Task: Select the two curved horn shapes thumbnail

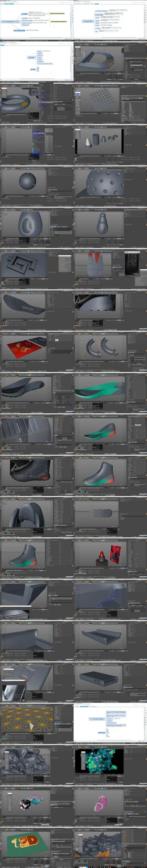Action: (110, 352)
